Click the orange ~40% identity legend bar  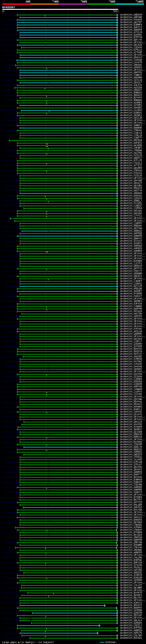tap(45, 4)
